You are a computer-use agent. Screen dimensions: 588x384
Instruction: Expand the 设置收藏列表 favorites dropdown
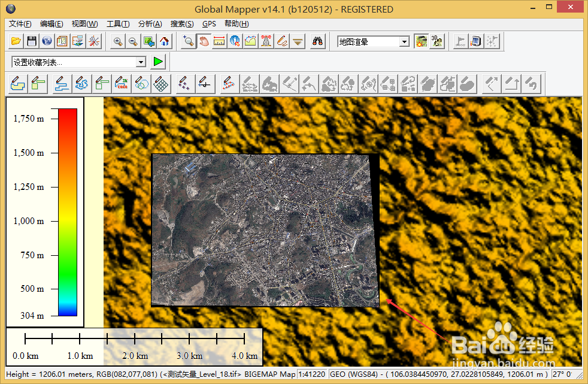[141, 62]
